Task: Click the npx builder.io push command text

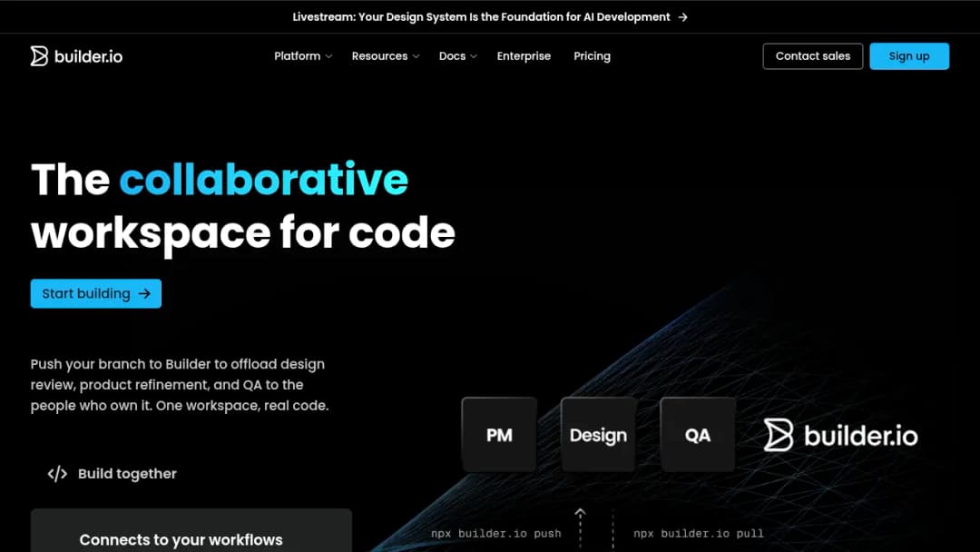Action: 495,533
